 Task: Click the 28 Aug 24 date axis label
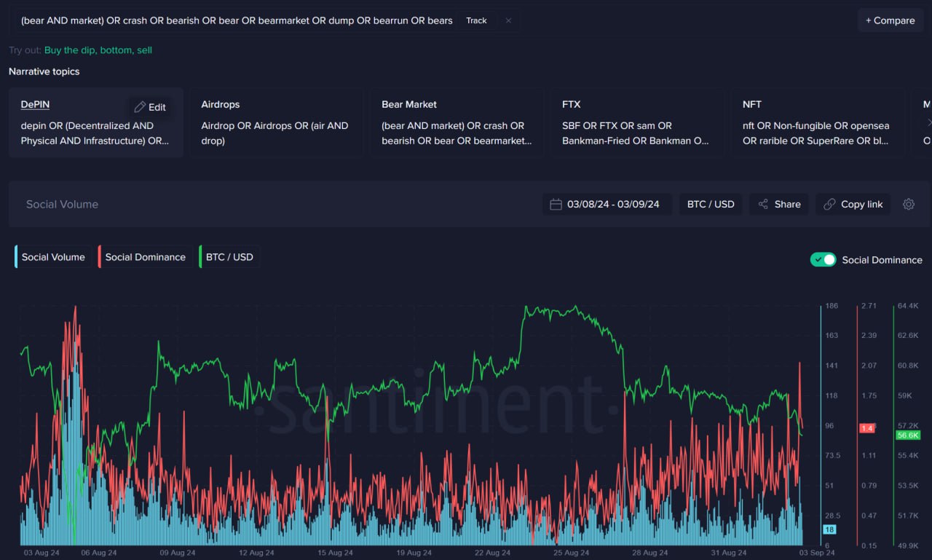pyautogui.click(x=650, y=553)
